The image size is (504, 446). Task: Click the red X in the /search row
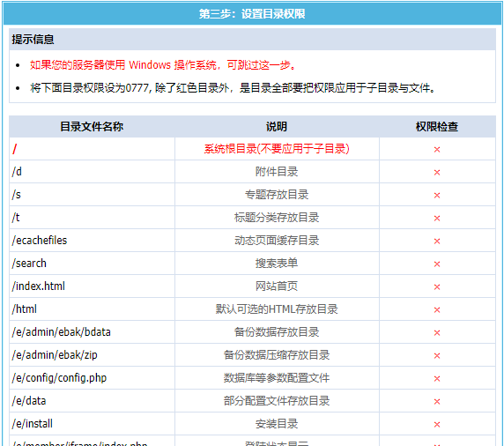(x=437, y=264)
